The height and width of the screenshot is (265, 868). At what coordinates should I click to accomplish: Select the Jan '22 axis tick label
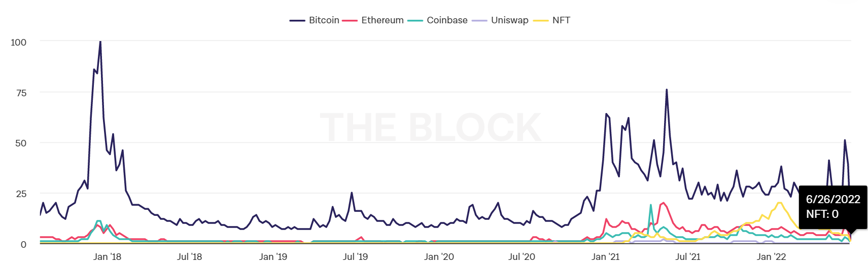[771, 257]
